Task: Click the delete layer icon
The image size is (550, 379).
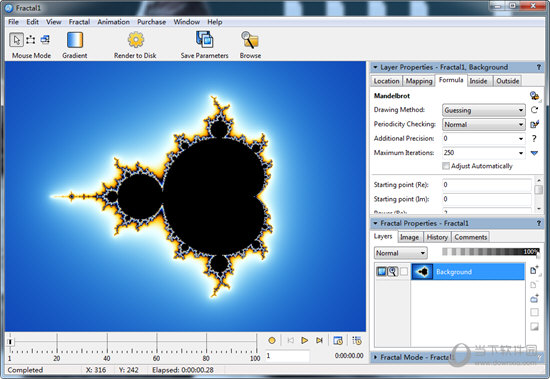Action: click(534, 285)
